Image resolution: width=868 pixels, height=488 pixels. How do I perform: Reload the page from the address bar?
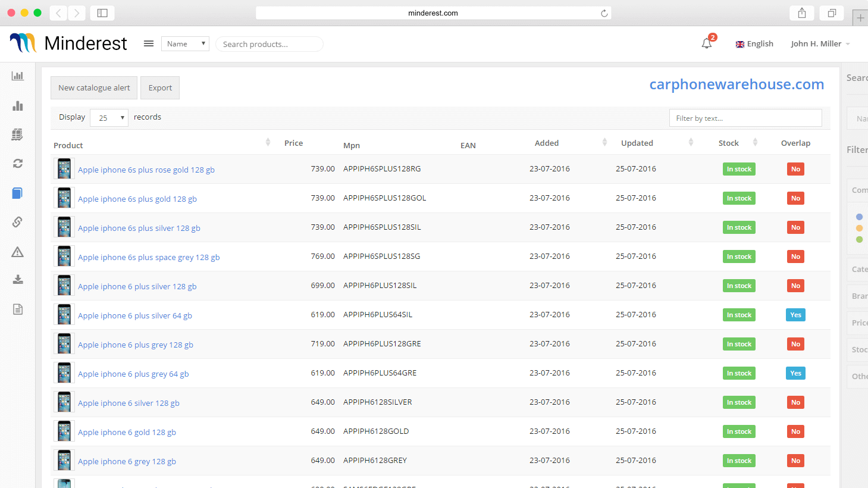pos(604,13)
